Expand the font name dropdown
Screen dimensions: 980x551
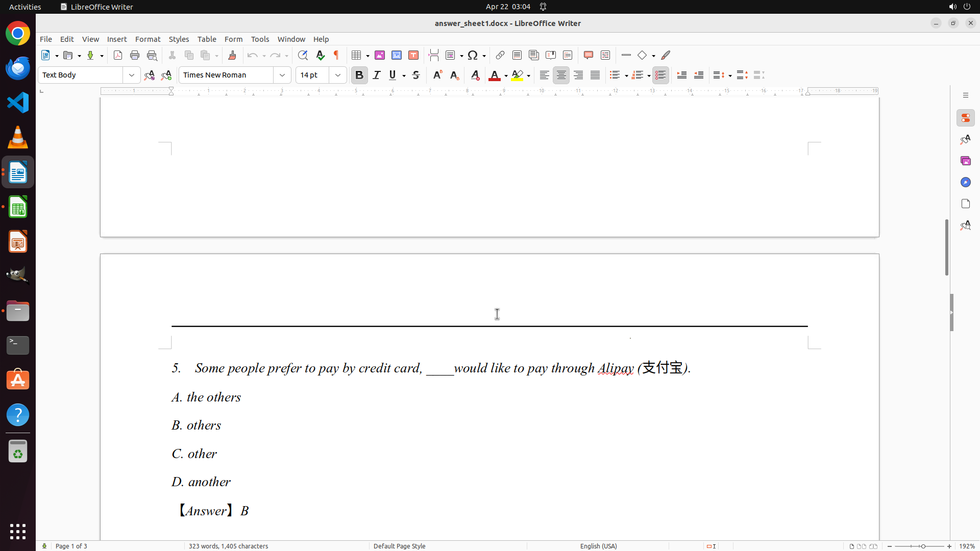(x=282, y=75)
